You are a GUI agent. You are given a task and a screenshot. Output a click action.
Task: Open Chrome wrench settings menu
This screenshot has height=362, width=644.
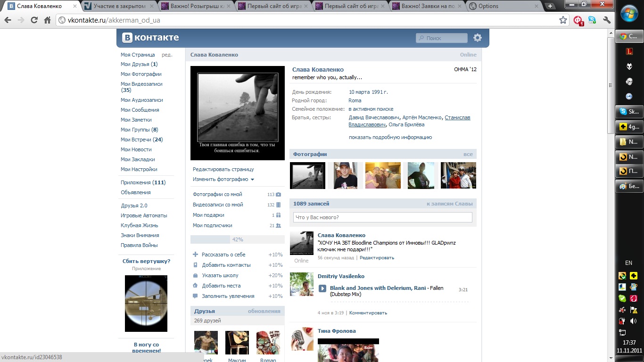click(607, 20)
